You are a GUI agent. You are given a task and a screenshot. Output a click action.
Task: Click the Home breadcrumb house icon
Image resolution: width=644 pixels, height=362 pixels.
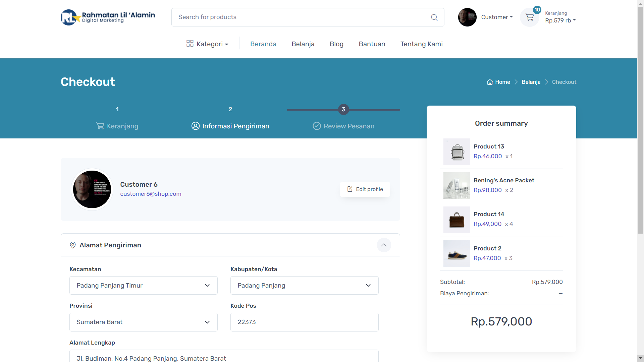click(x=490, y=82)
